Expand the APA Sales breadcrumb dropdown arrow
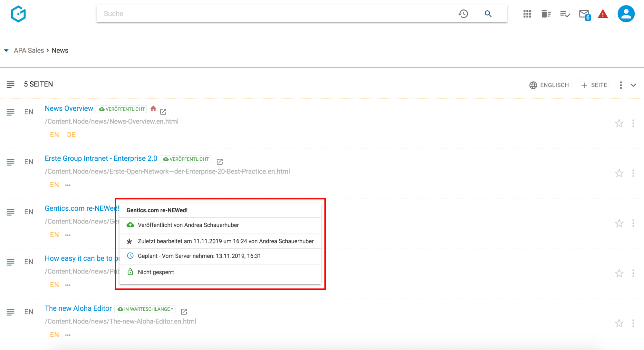 pyautogui.click(x=6, y=51)
